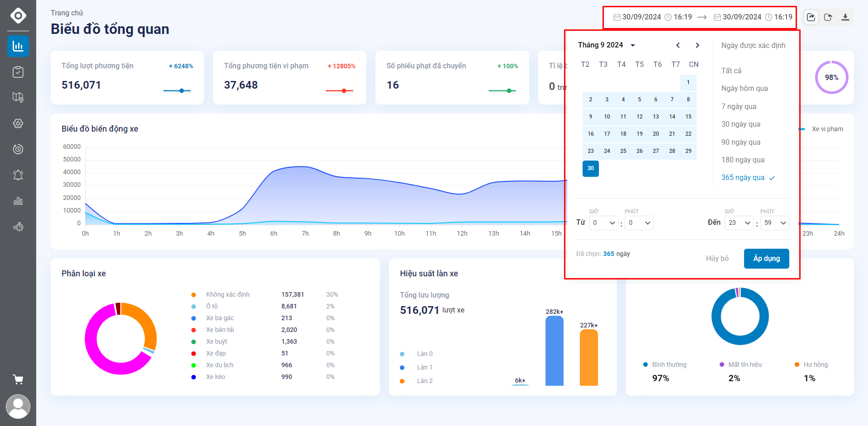Screen dimensions: 868x426
Task: Select the Ngày hôm qua preset
Action: click(x=745, y=88)
